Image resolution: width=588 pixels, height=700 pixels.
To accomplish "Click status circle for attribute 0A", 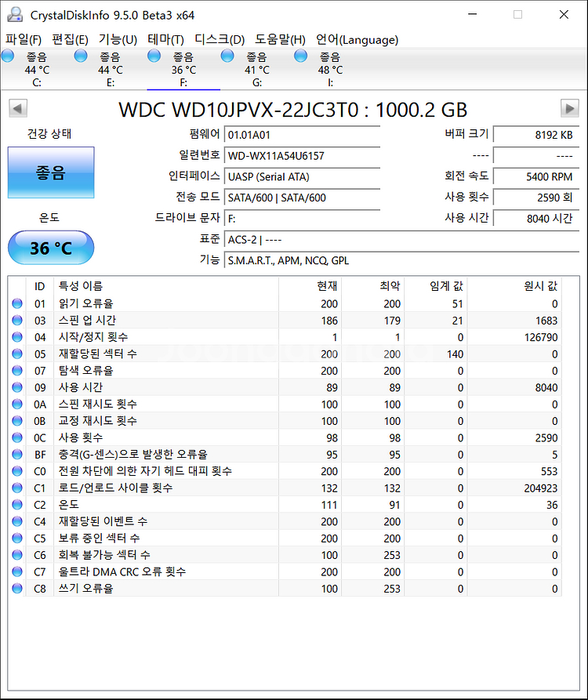I will (x=17, y=404).
